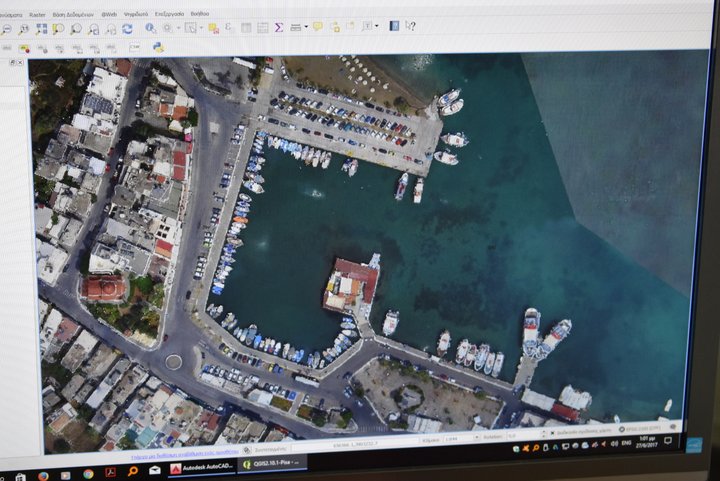The image size is (720, 481).
Task: Open the Python console icon
Action: pos(158,47)
